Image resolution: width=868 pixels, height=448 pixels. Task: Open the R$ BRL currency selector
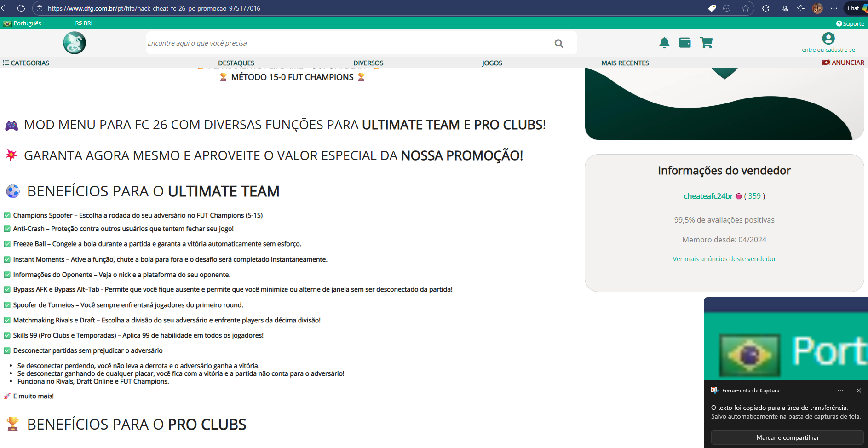coord(85,23)
